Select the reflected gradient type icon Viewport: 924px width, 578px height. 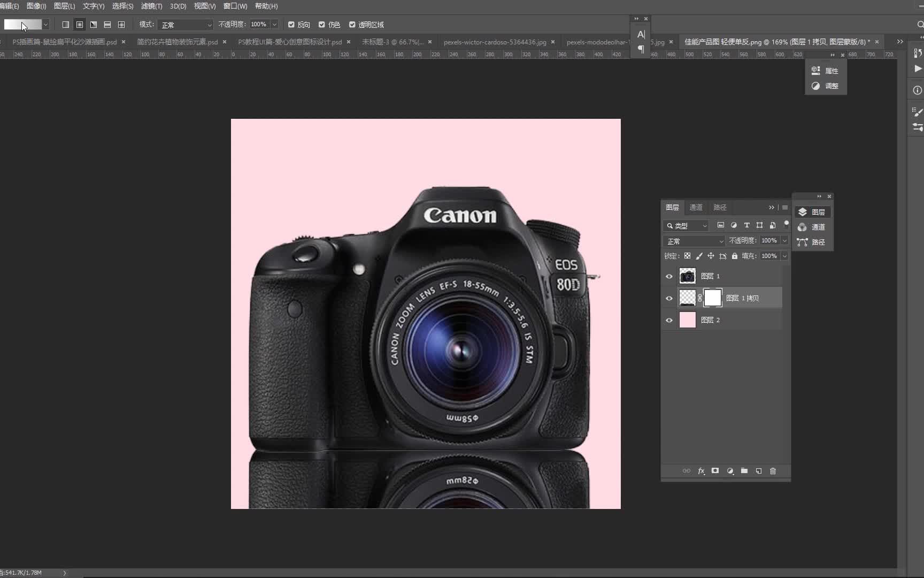coord(107,25)
